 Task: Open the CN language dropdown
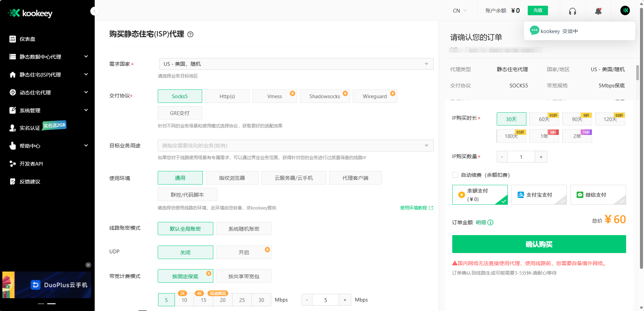click(x=460, y=10)
